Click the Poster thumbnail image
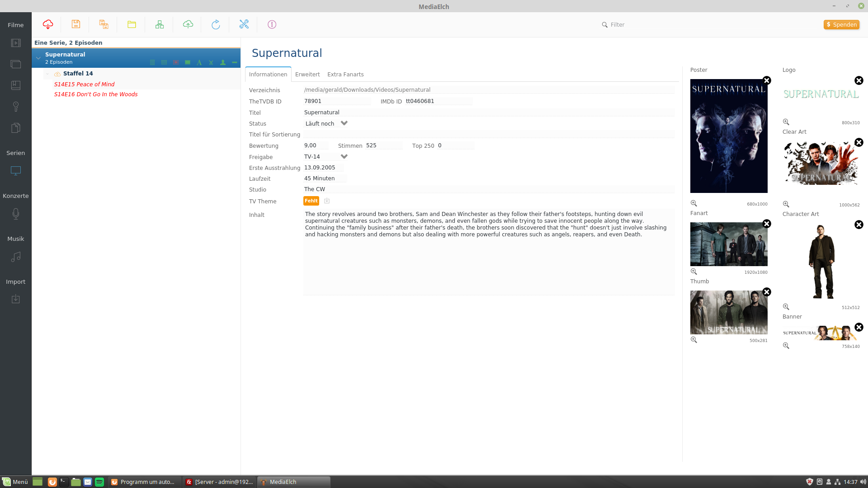868x488 pixels. coord(729,136)
